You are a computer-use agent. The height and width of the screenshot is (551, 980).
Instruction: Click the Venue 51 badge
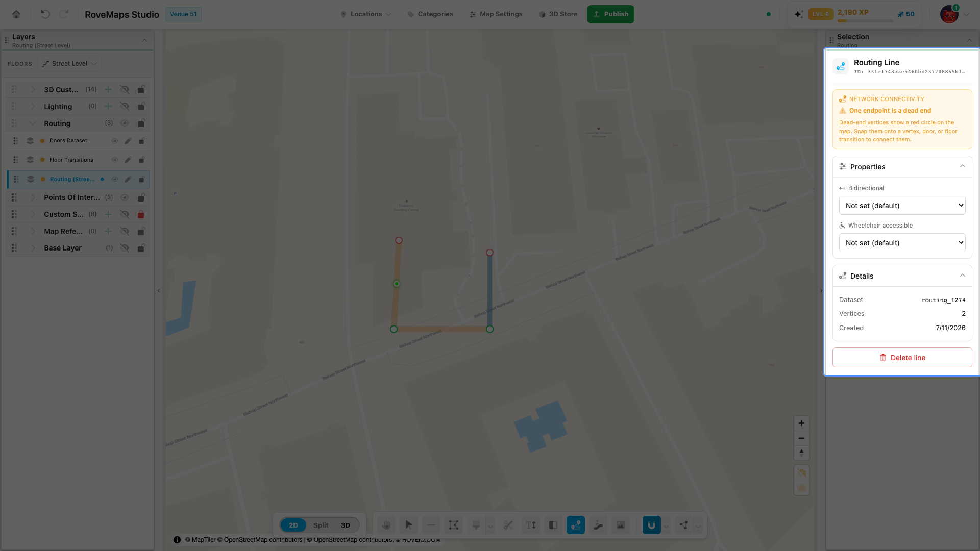[183, 14]
